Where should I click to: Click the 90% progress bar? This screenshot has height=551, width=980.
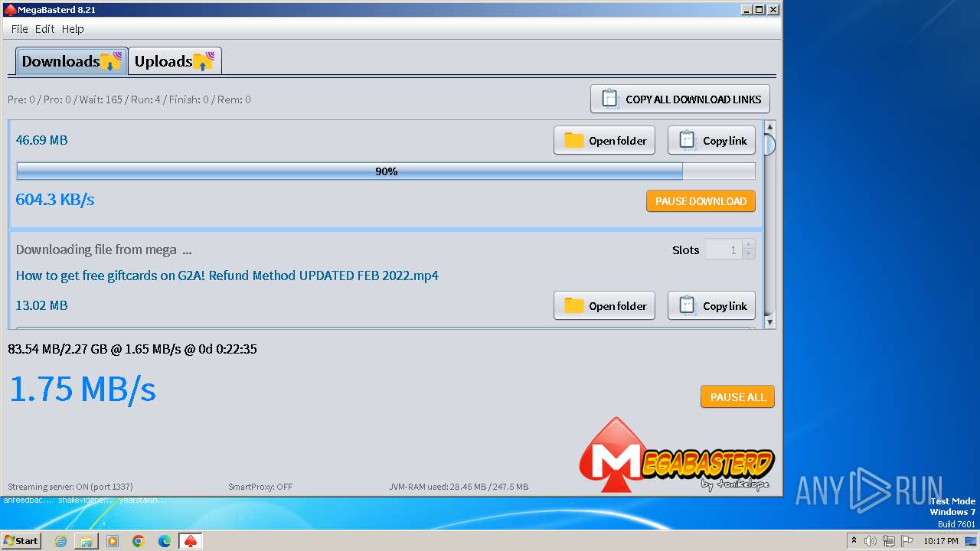386,171
